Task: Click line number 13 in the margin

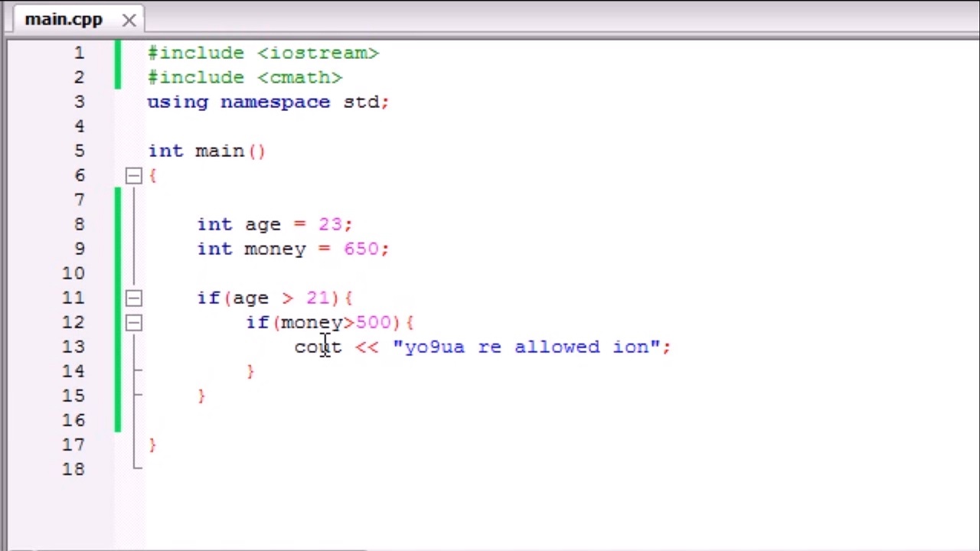Action: [x=74, y=347]
